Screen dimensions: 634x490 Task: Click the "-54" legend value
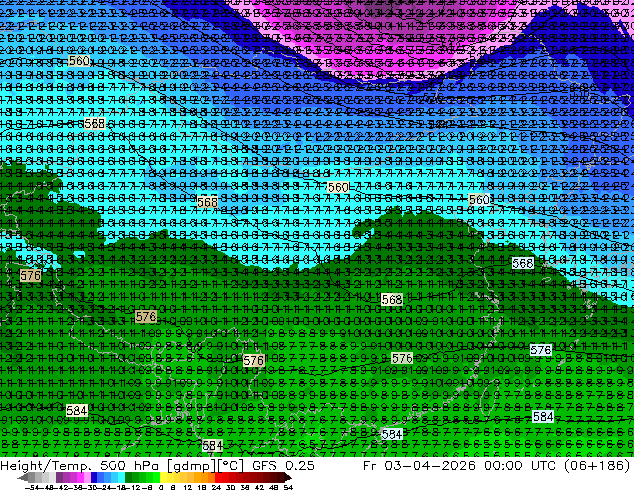click(33, 487)
